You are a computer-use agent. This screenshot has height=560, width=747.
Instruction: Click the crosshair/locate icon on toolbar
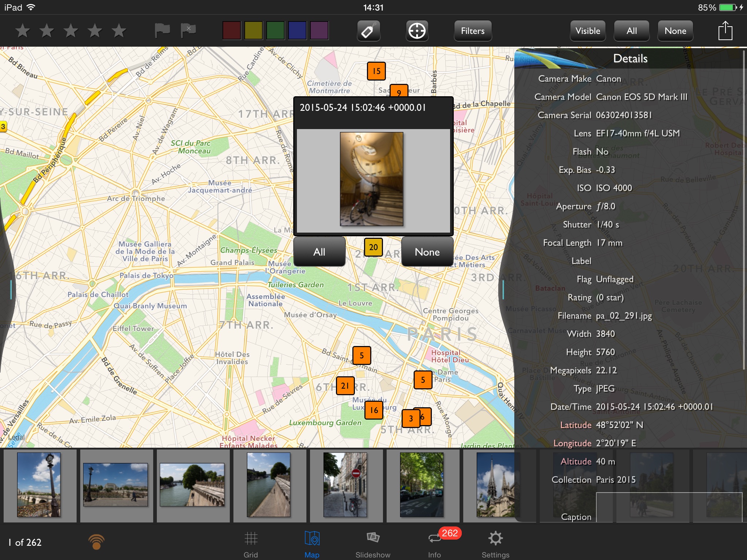416,31
